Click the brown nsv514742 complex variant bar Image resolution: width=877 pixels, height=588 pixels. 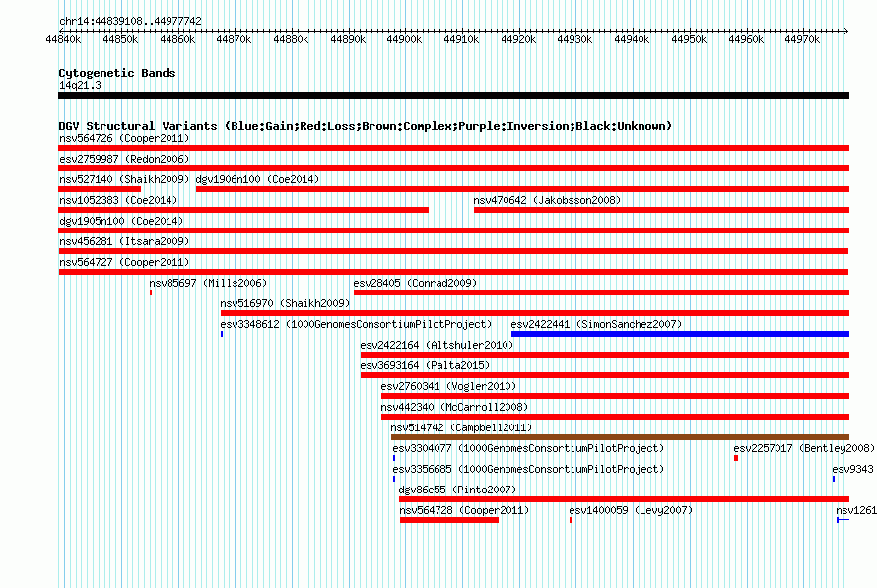pos(620,437)
